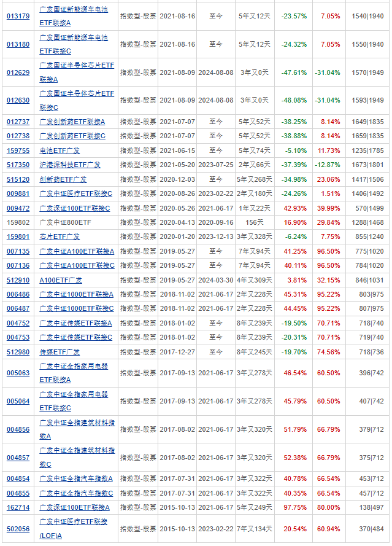Click fund code 009472
This screenshot has width=392, height=546.
(x=18, y=209)
